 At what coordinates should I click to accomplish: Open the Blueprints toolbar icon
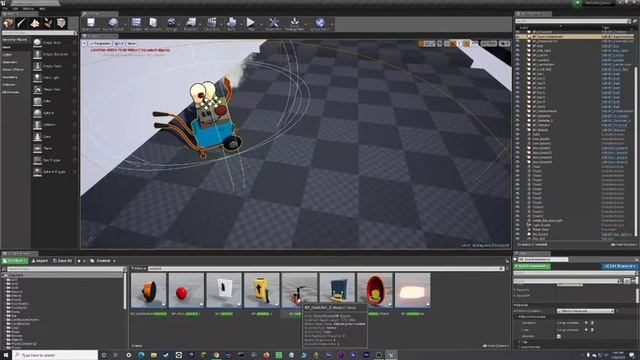click(191, 22)
